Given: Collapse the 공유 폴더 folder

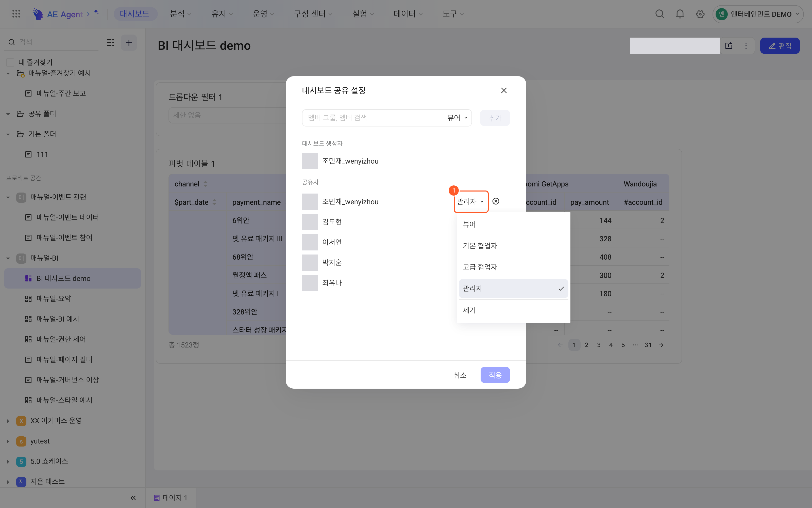Looking at the screenshot, I should pyautogui.click(x=8, y=114).
